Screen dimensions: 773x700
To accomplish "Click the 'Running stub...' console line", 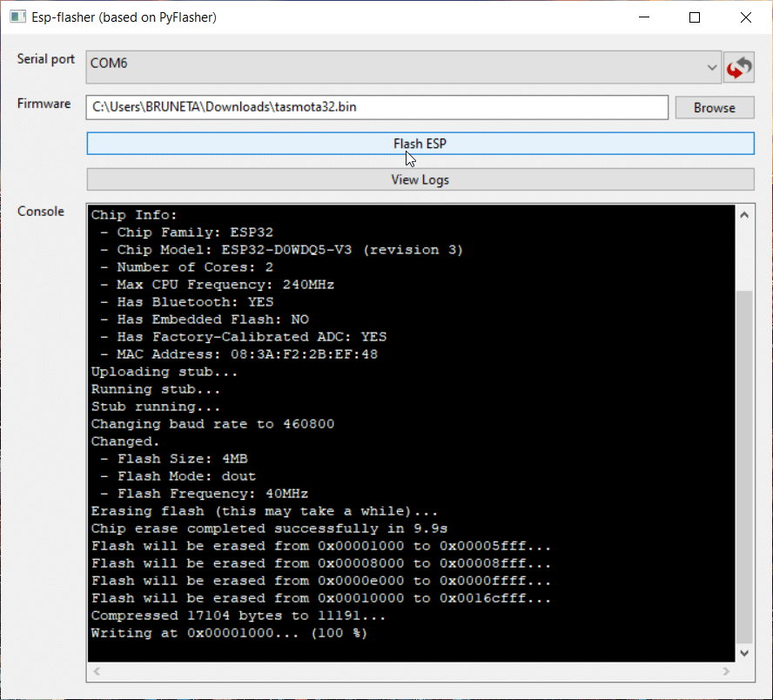I will [155, 389].
